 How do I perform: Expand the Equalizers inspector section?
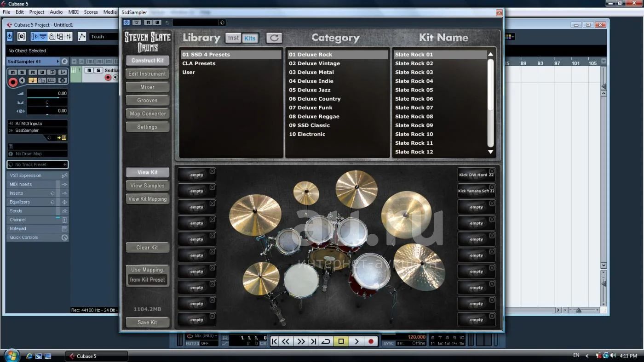(37, 202)
